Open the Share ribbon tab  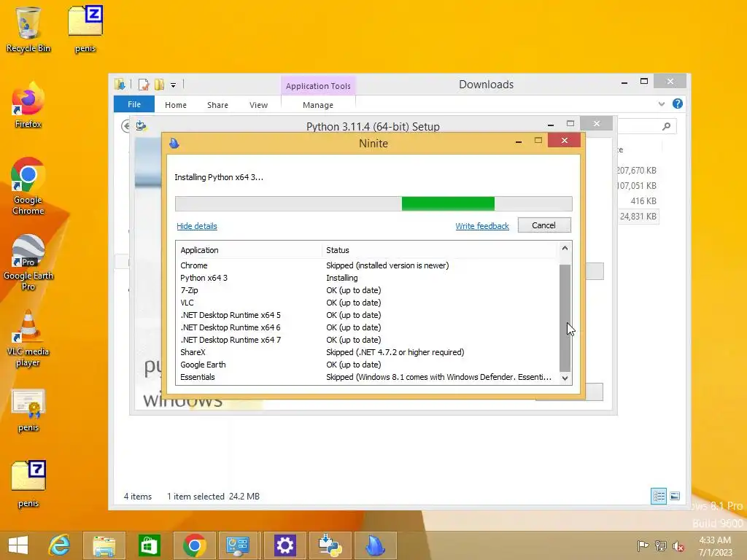(217, 105)
